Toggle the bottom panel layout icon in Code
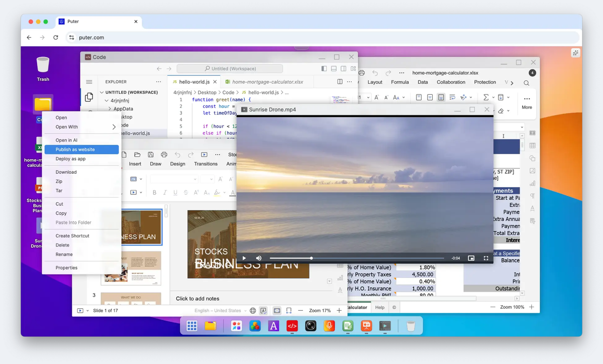Screen dimensions: 603x364 (x=334, y=69)
